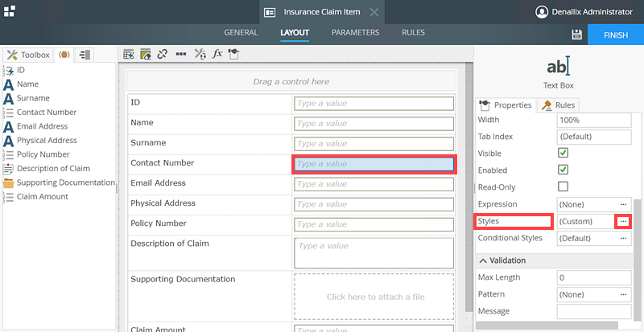Open the fields pane hexagon icon
Viewport: 644px width, 332px height.
tap(64, 55)
